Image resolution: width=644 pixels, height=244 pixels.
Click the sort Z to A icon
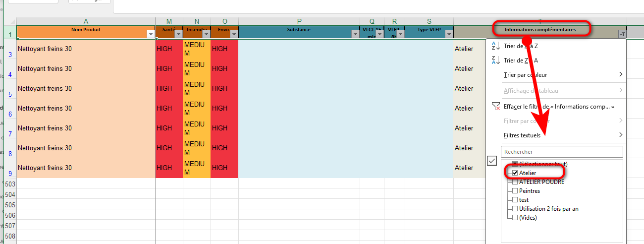(x=495, y=61)
